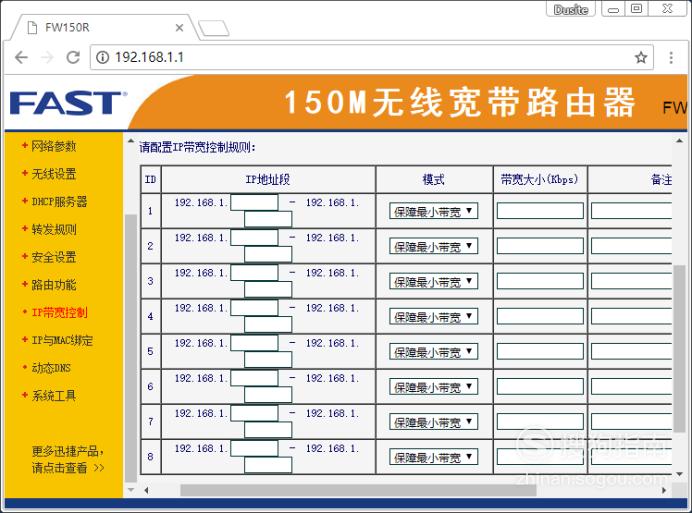Click the horizontal scrollbar left arrow

tap(147, 490)
